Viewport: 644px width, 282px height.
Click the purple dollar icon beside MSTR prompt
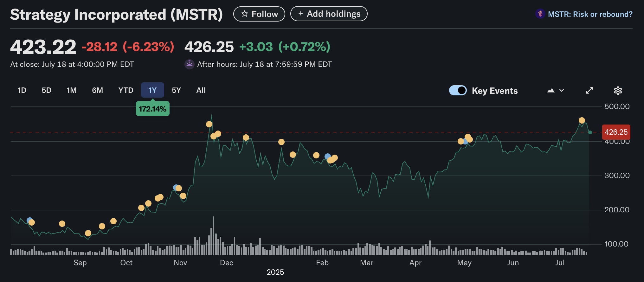pyautogui.click(x=540, y=14)
